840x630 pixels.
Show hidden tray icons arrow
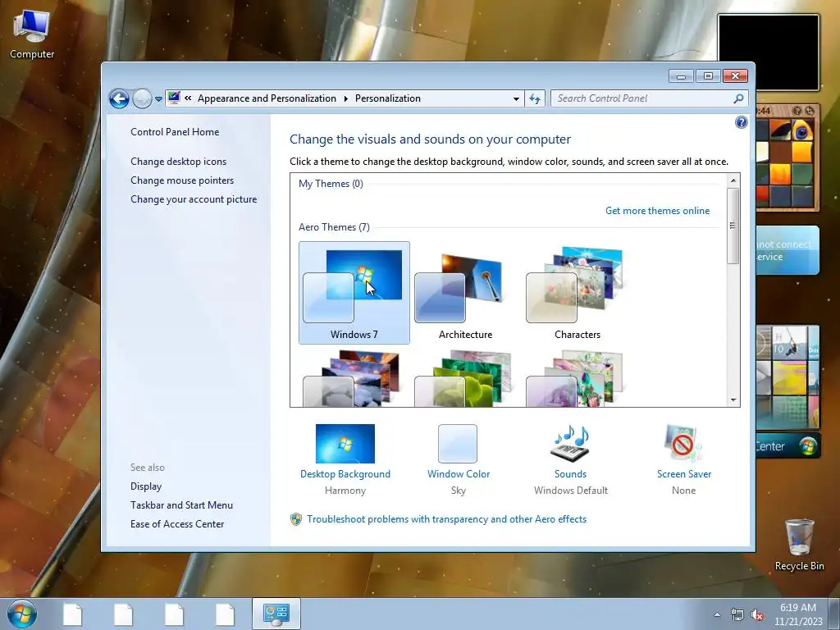[717, 614]
